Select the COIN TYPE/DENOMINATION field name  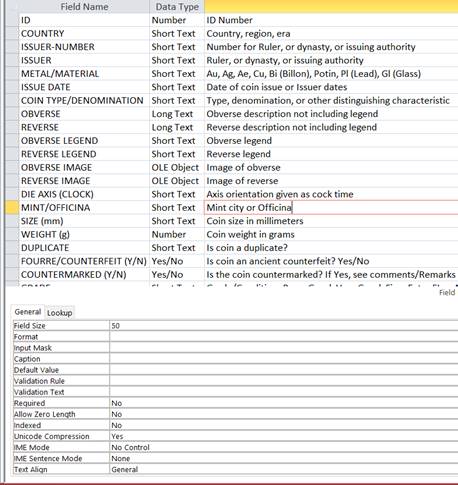84,100
